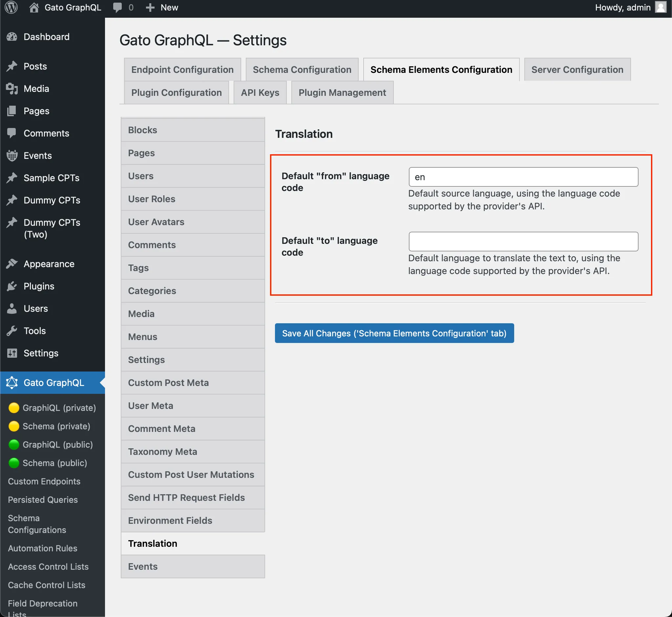Click the Plugins plug icon

pyautogui.click(x=12, y=286)
